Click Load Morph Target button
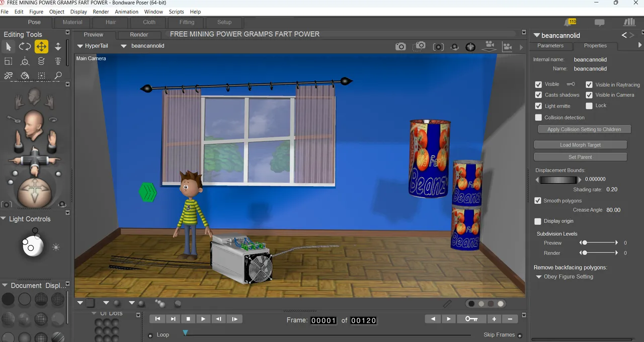The height and width of the screenshot is (342, 644). [x=580, y=145]
